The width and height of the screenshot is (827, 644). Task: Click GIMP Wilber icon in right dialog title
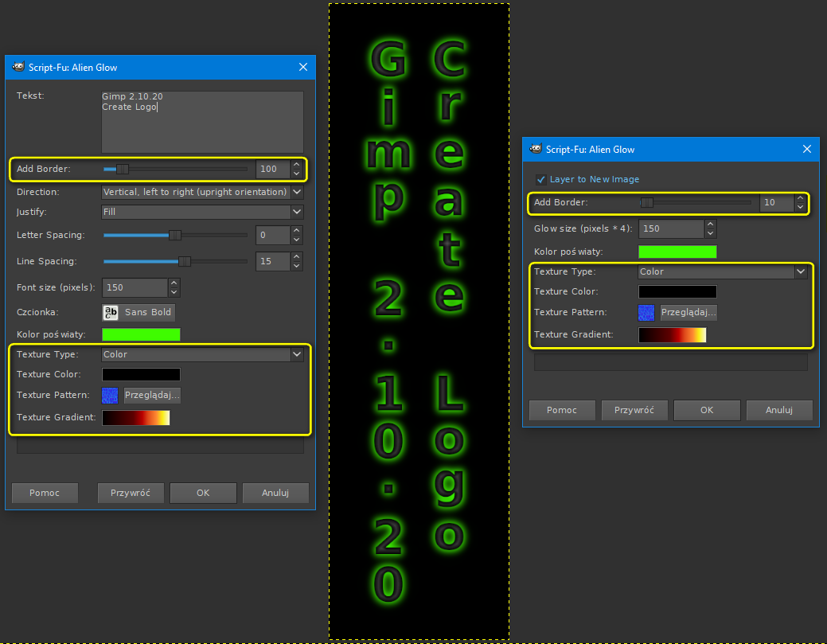[x=536, y=150]
